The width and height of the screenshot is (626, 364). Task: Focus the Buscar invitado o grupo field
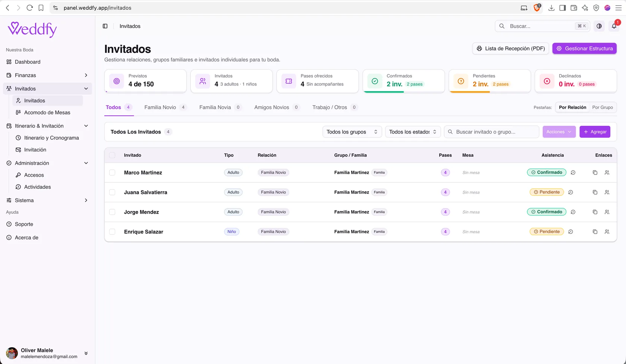491,132
